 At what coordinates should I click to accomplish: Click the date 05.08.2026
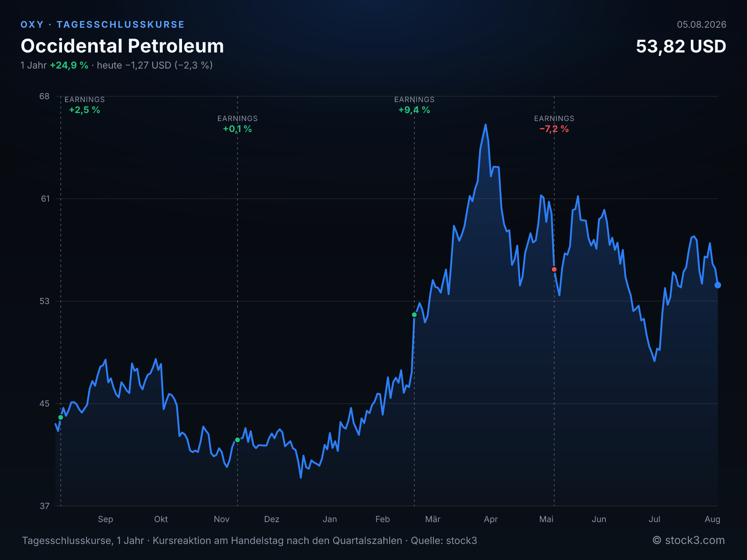coord(701,24)
